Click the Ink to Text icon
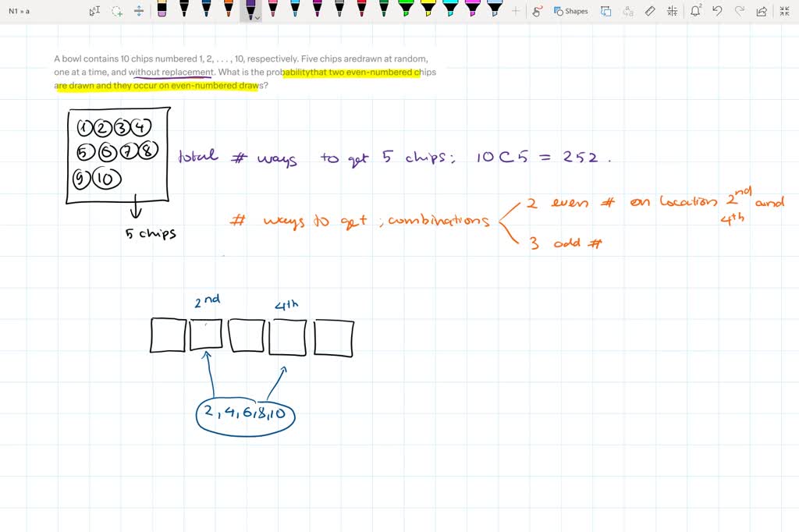The height and width of the screenshot is (532, 799). pyautogui.click(x=628, y=11)
